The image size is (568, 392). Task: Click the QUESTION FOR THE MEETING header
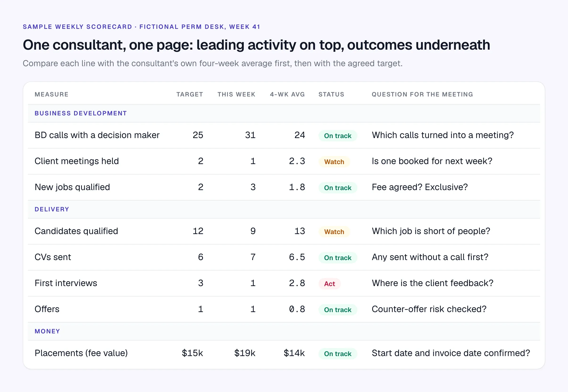(x=422, y=94)
